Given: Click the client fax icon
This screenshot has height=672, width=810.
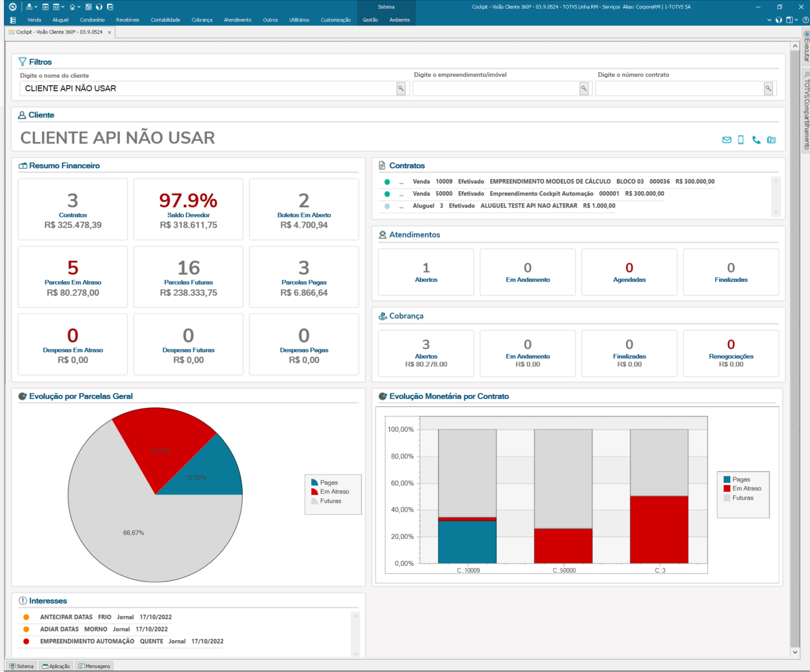Looking at the screenshot, I should click(771, 140).
